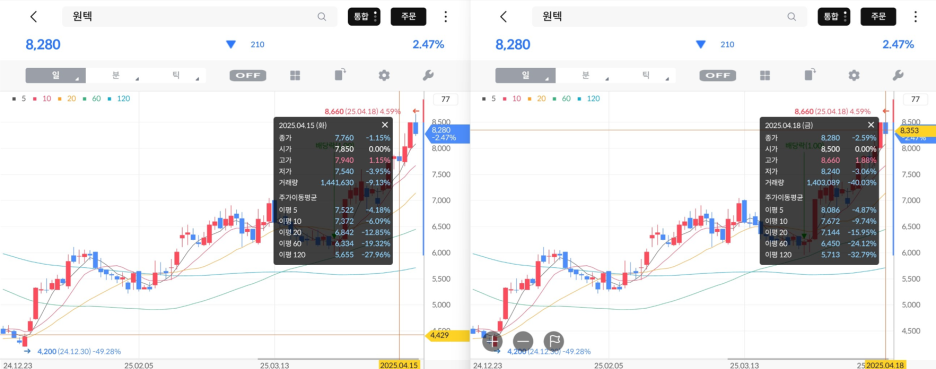Open wrench tools in right chart

point(897,75)
